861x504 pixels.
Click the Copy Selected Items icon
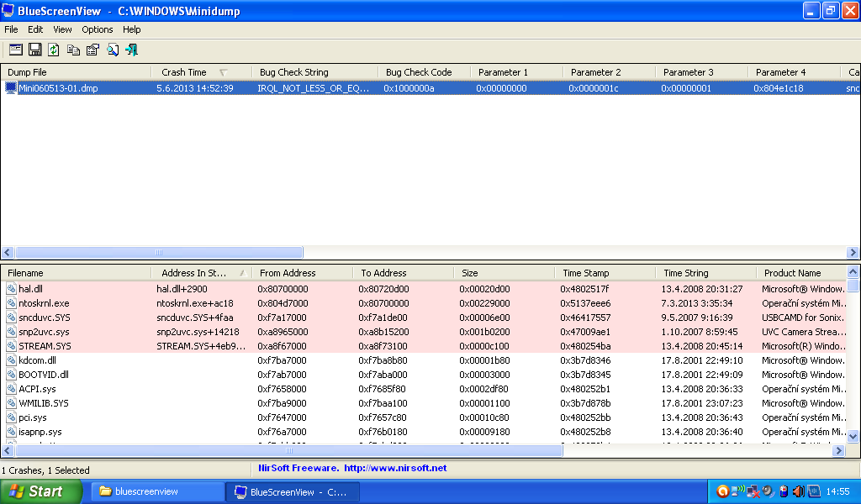[x=74, y=50]
